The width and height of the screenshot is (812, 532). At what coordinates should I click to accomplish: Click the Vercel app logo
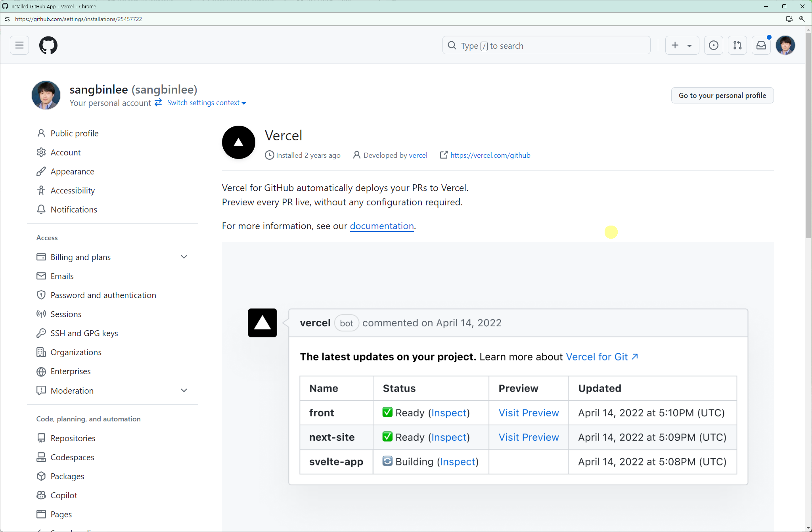pos(238,142)
